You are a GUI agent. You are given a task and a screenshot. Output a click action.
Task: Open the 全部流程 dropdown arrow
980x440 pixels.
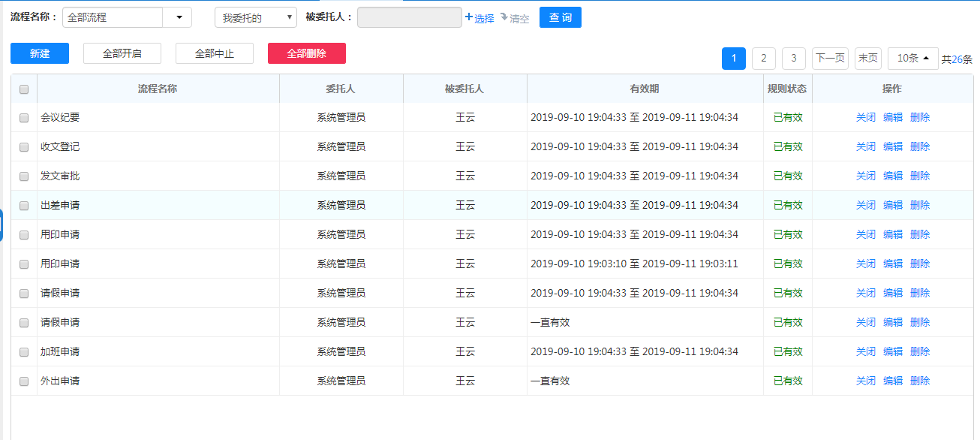(x=178, y=17)
